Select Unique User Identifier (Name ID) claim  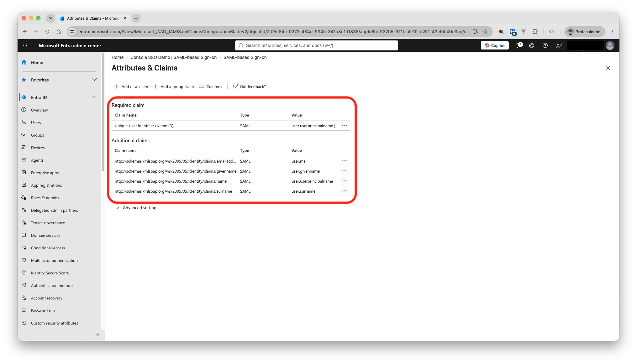[x=144, y=126]
